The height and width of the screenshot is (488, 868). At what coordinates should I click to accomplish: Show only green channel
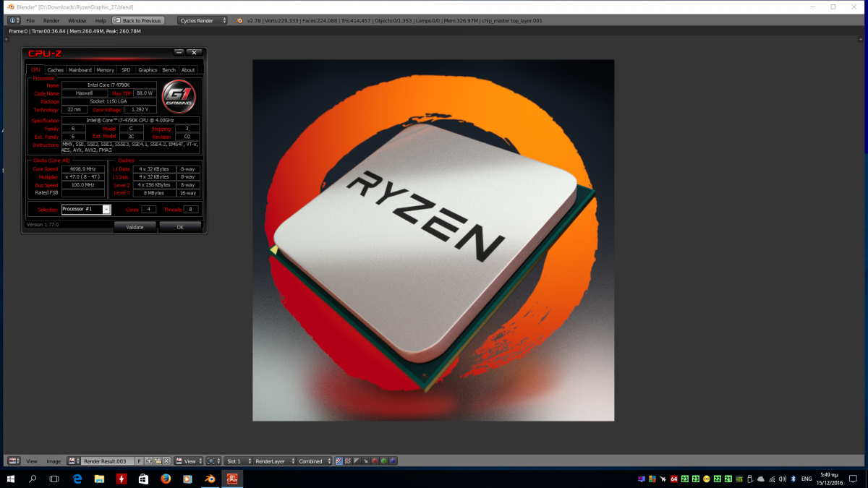click(383, 461)
